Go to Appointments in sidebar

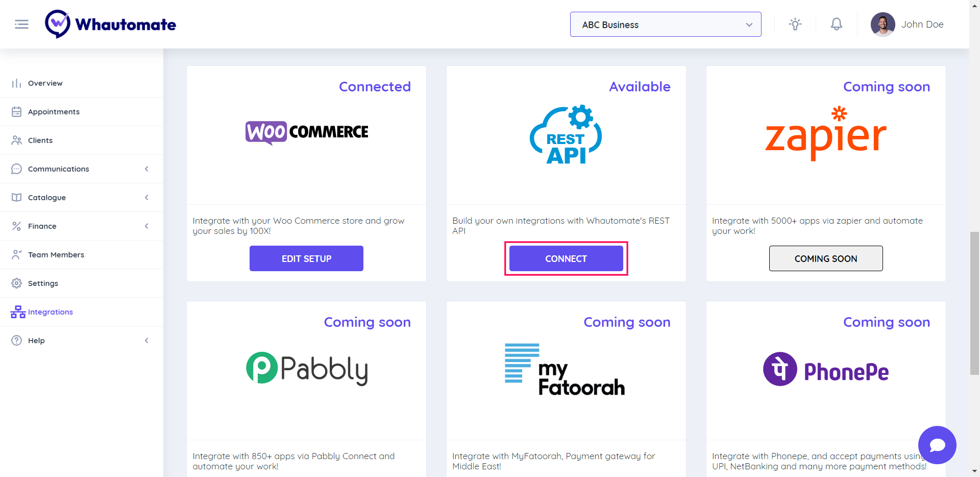tap(54, 112)
